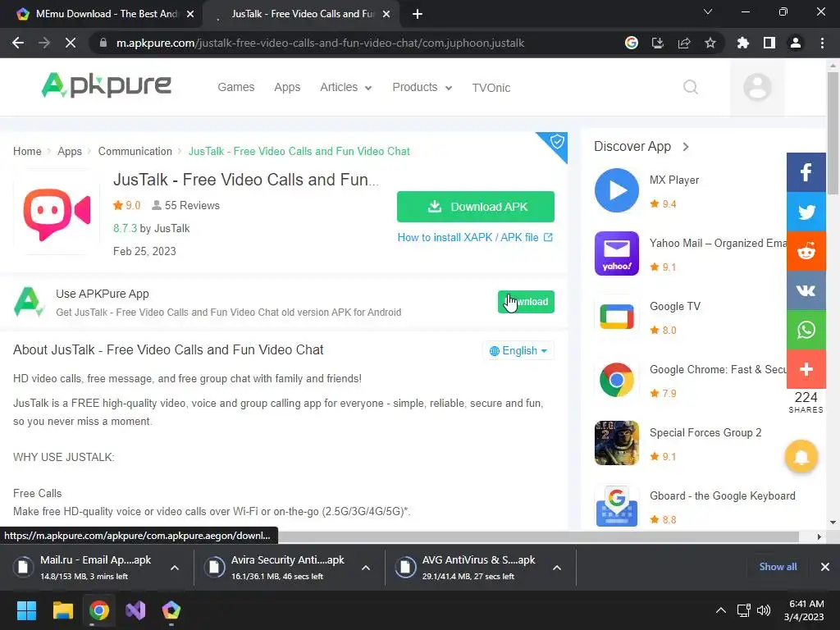
Task: Go to Home breadcrumb
Action: (x=27, y=152)
